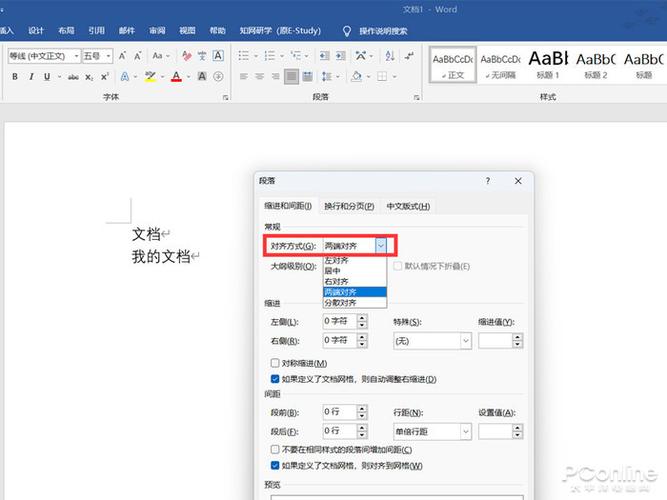Open phonetic guide icon
Viewport: 667px width, 500px height.
click(202, 56)
